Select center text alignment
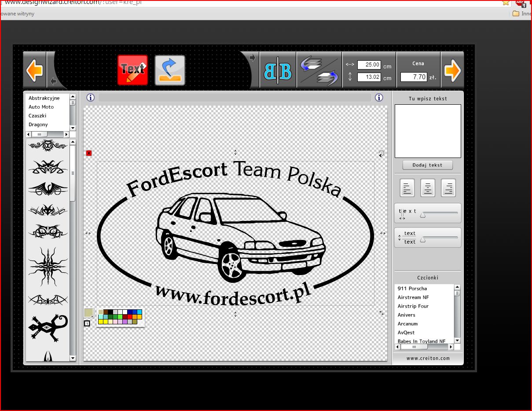This screenshot has width=532, height=411. 428,188
